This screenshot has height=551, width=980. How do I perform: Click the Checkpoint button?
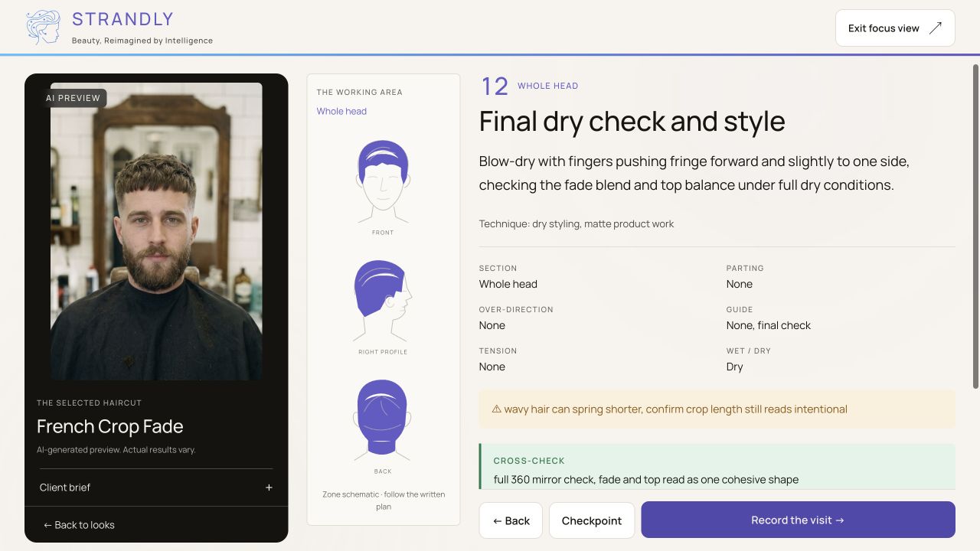(x=592, y=520)
